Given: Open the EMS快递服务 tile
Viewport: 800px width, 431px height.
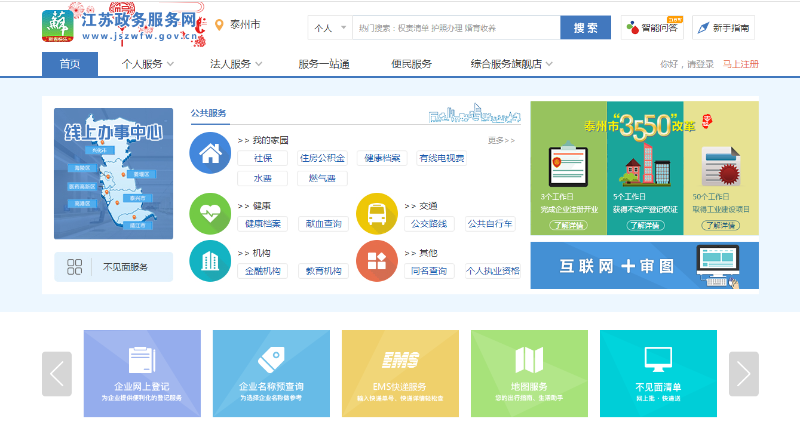Looking at the screenshot, I should pos(400,373).
